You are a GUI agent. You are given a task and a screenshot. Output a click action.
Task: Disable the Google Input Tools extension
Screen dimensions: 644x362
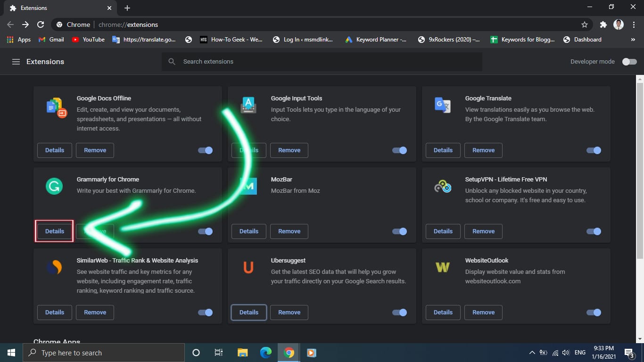(x=400, y=150)
